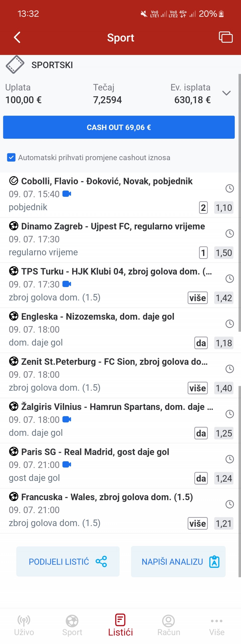Uncheck Automatski prihvati promjene cashout iznosa
The image size is (241, 644).
(11, 157)
